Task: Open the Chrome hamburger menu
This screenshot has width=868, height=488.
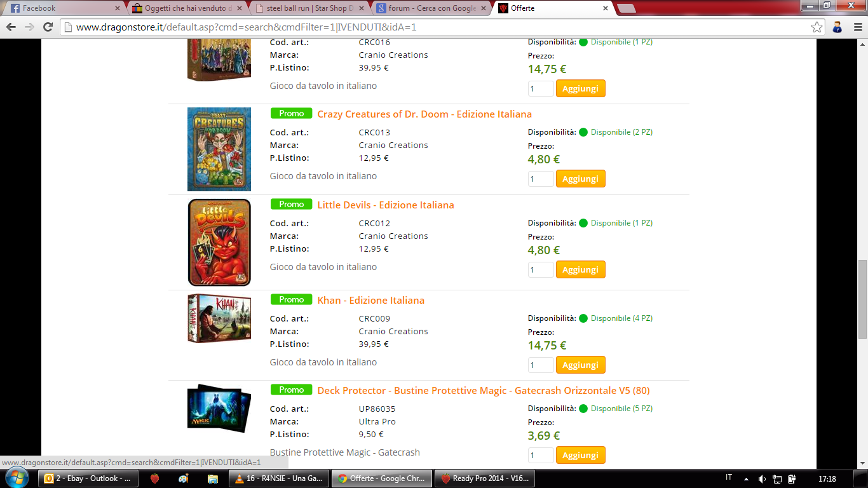Action: [857, 27]
